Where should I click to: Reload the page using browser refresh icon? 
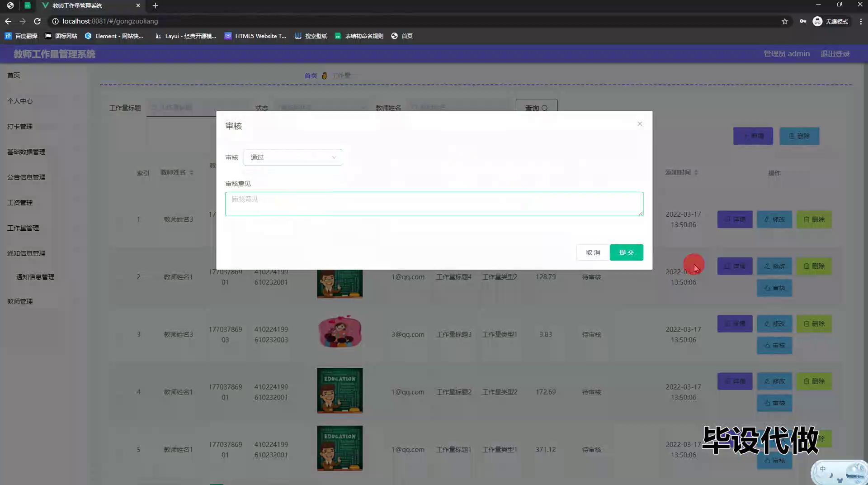coord(38,21)
